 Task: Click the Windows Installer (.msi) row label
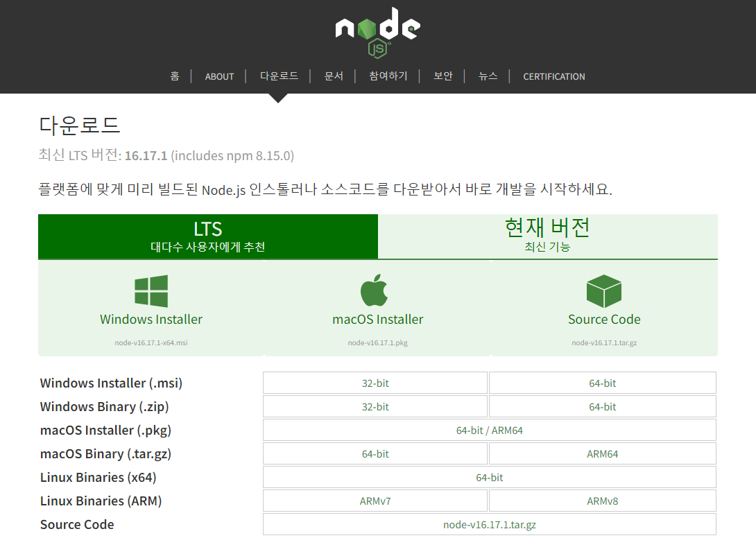click(x=112, y=383)
